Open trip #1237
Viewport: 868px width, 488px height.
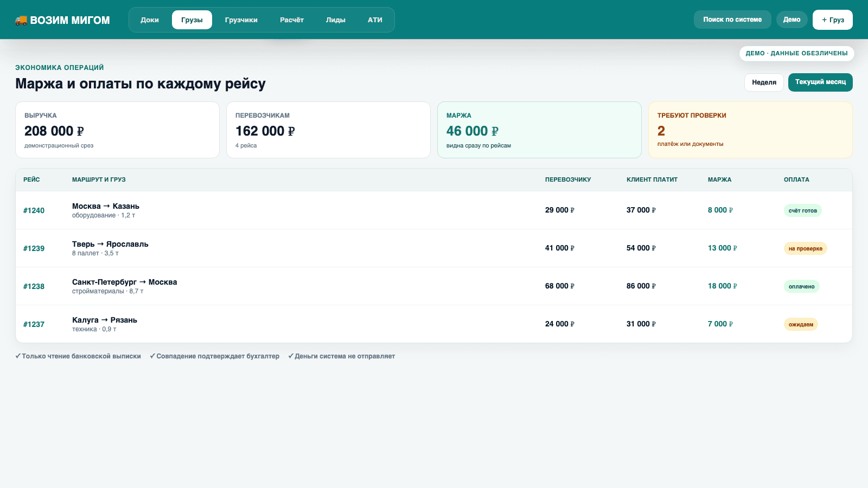coord(34,324)
